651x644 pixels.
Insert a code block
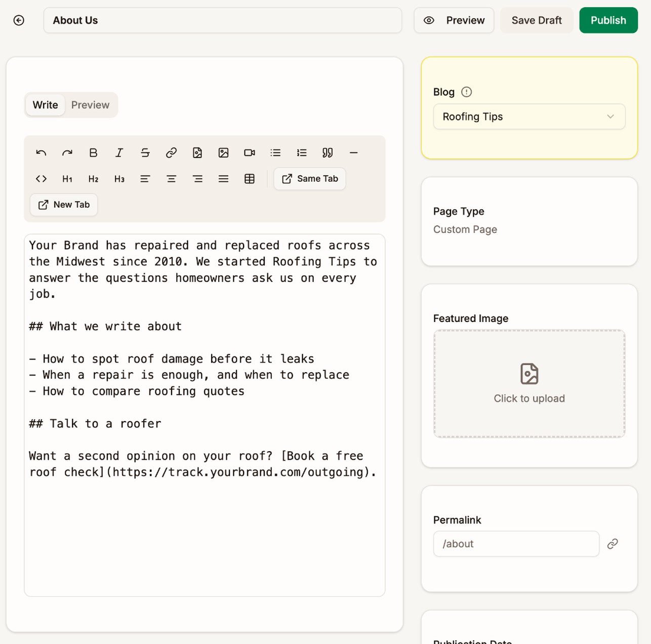42,179
